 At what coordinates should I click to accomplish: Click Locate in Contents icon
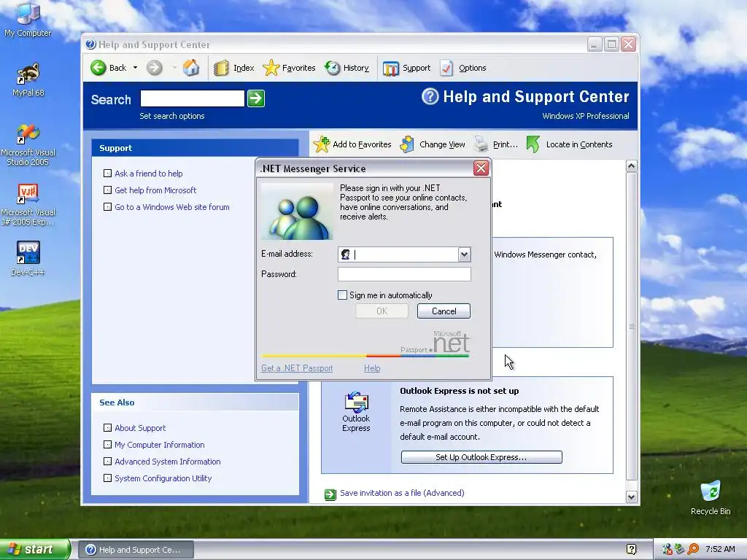[x=533, y=144]
